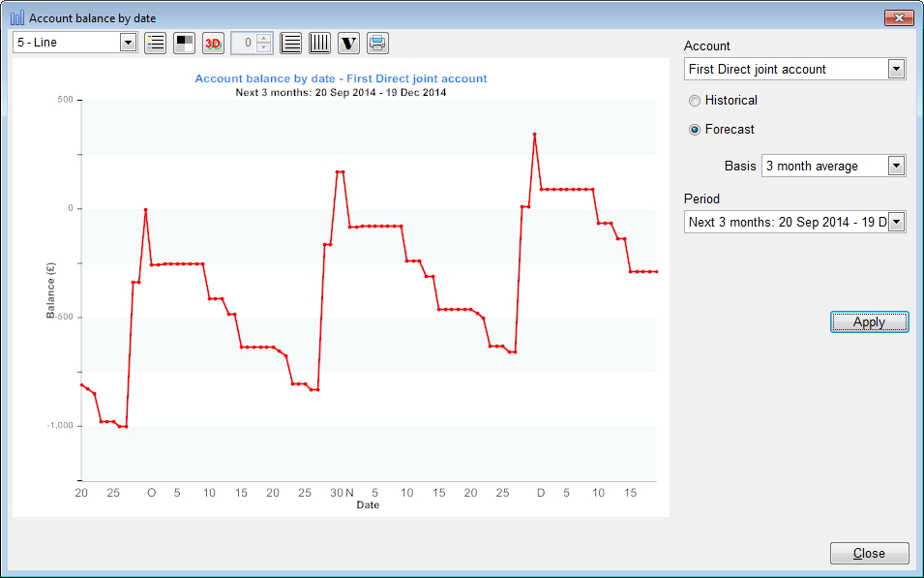This screenshot has width=924, height=578.
Task: Click the 'Account balance by date' window title
Action: 93,18
